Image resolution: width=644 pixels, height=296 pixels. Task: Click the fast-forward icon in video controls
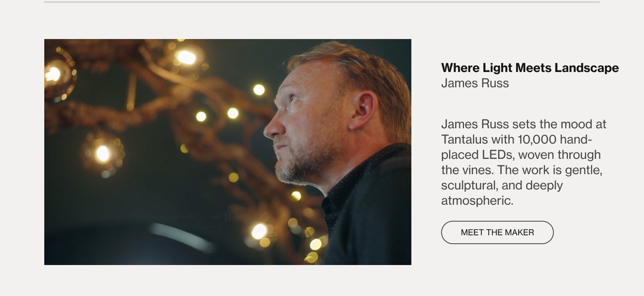click(x=240, y=217)
